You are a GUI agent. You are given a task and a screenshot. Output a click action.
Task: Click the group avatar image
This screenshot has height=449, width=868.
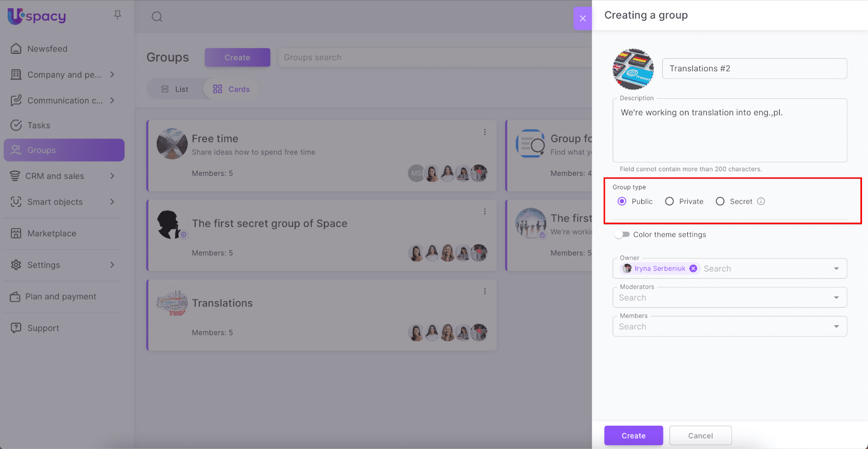point(633,69)
